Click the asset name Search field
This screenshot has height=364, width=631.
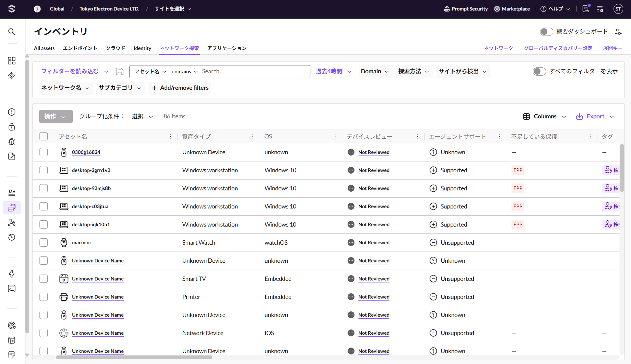[253, 71]
